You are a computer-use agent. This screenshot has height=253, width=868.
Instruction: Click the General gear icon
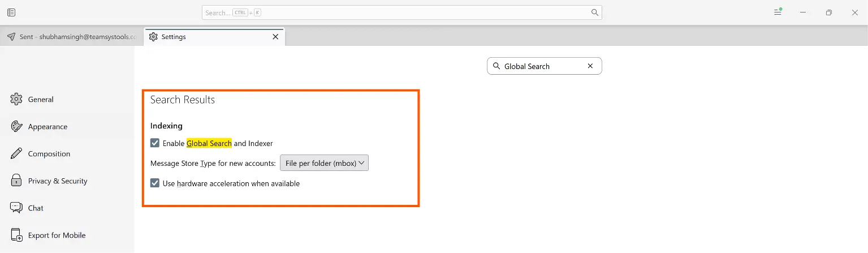[16, 99]
